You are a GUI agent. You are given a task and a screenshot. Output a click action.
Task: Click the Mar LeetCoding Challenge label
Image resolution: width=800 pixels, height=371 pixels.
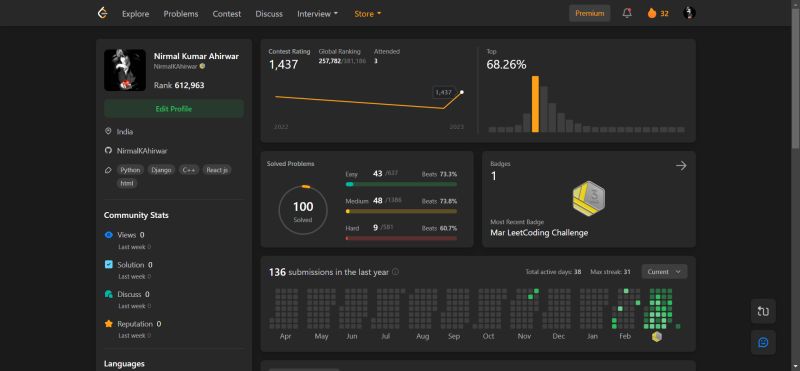539,233
